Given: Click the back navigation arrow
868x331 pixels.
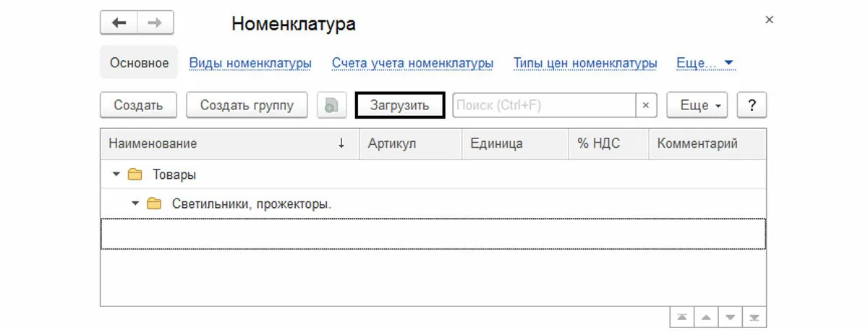Looking at the screenshot, I should click(x=119, y=23).
